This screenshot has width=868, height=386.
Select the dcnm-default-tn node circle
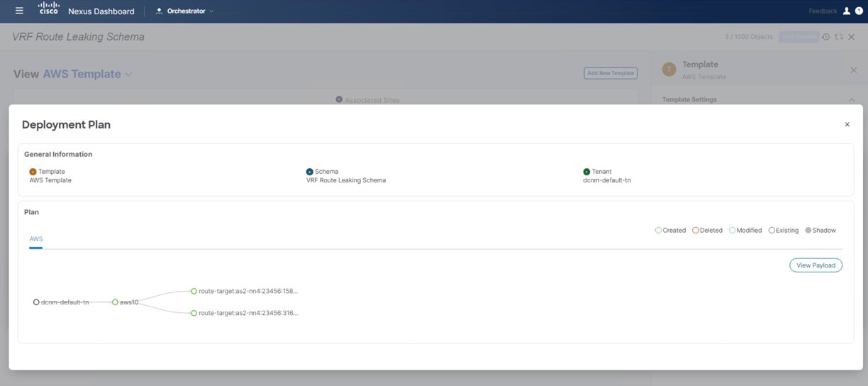[x=36, y=302]
